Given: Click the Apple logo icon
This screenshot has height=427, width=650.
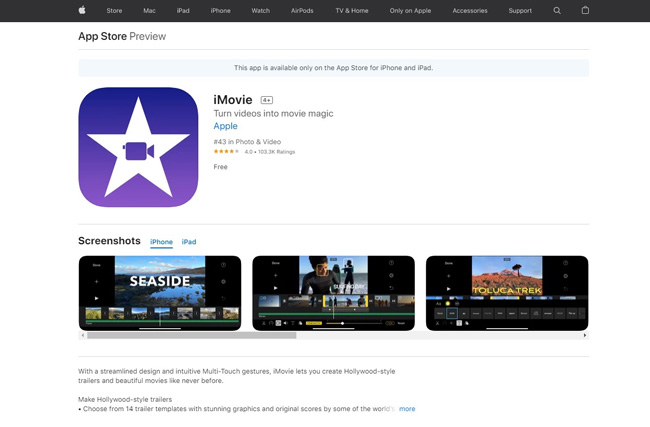Looking at the screenshot, I should coord(82,10).
